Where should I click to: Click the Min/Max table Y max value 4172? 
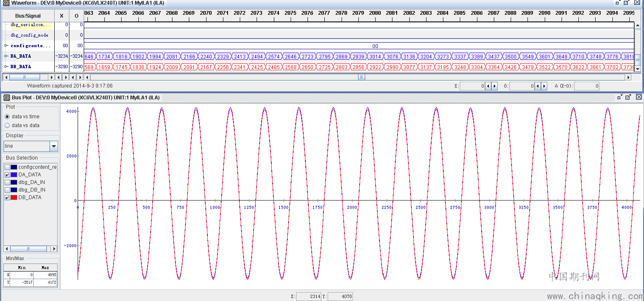pyautogui.click(x=45, y=282)
